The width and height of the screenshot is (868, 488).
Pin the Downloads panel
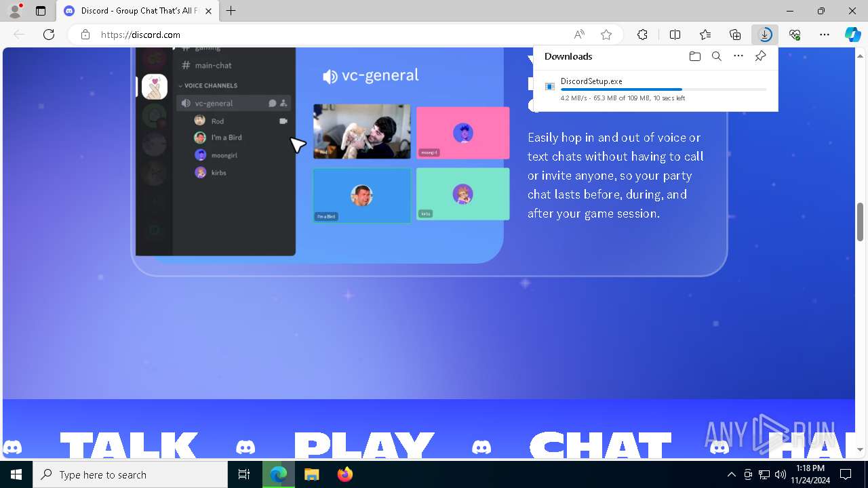(760, 56)
